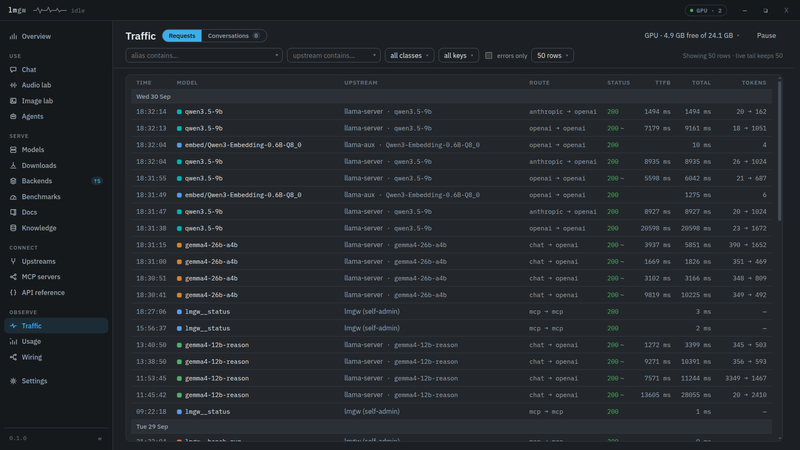Click the 15 badge next to Backends

click(97, 181)
